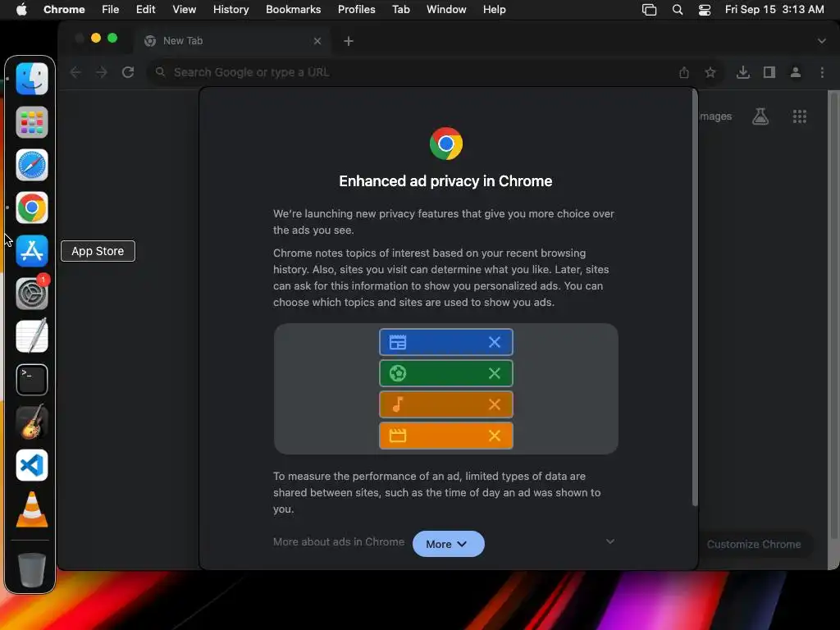Close the New Tab tab
840x630 pixels.
(x=317, y=41)
